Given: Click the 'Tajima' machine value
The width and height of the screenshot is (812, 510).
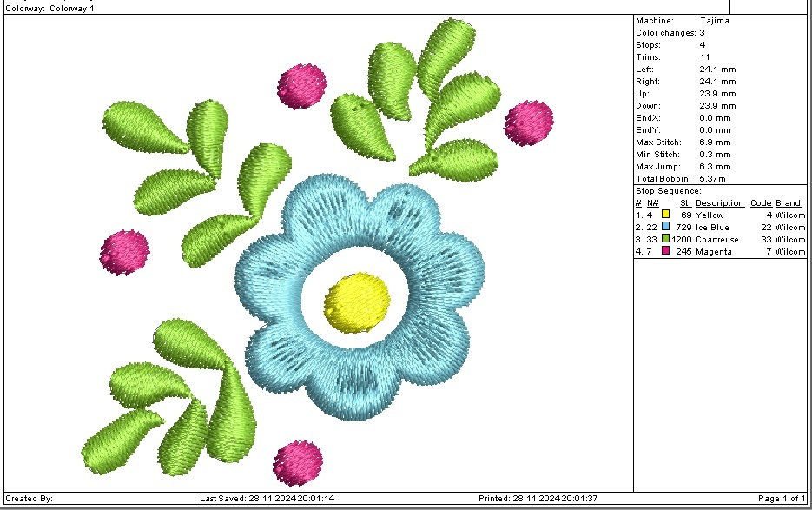Looking at the screenshot, I should 714,21.
